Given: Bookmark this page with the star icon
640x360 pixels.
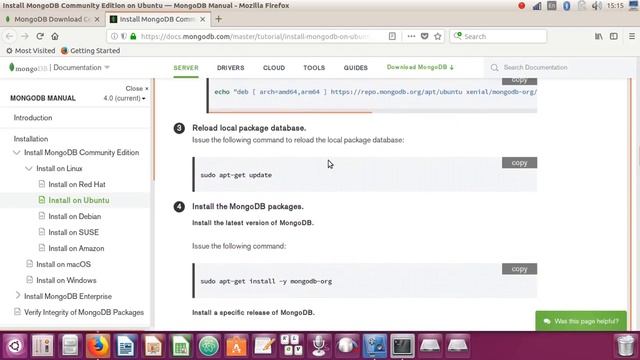Looking at the screenshot, I should 438,36.
